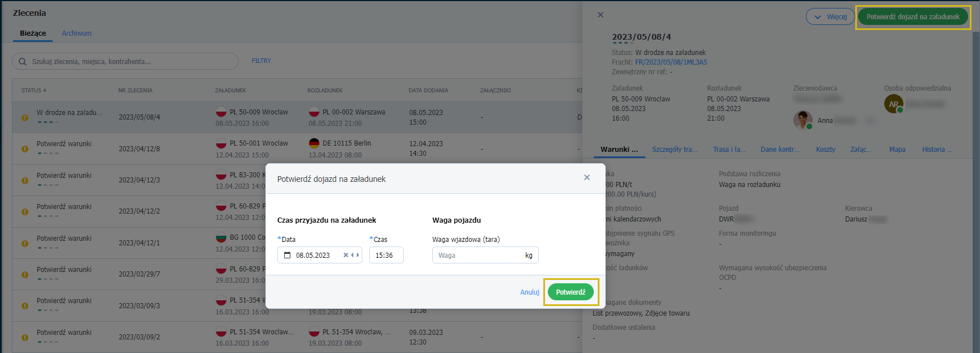The width and height of the screenshot is (980, 353).
Task: Click the search magnifier icon
Action: tap(23, 61)
